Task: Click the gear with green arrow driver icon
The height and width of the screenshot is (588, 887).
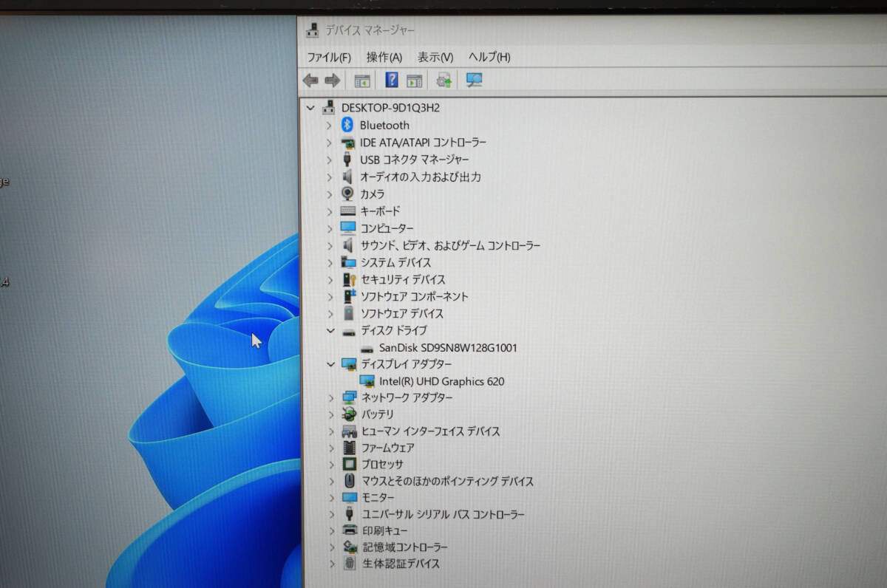Action: 444,80
